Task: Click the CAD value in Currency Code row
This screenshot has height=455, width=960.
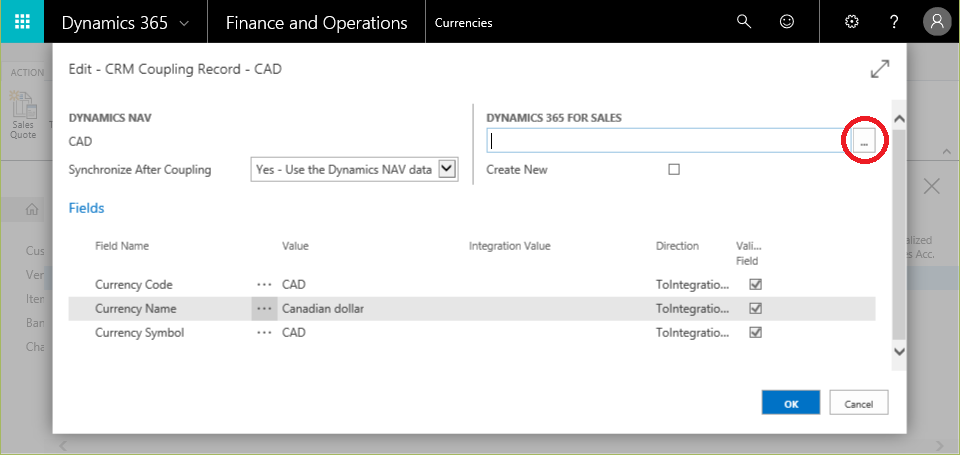Action: click(x=293, y=285)
